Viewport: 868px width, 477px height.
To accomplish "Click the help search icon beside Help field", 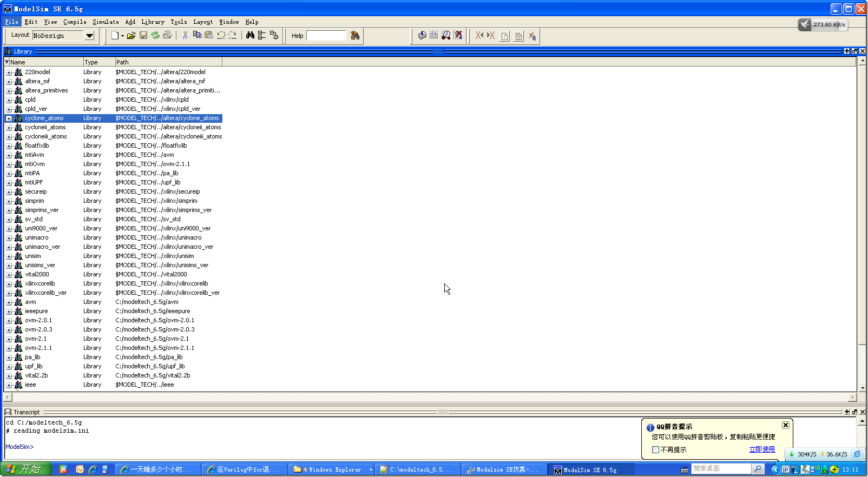I will [x=355, y=36].
